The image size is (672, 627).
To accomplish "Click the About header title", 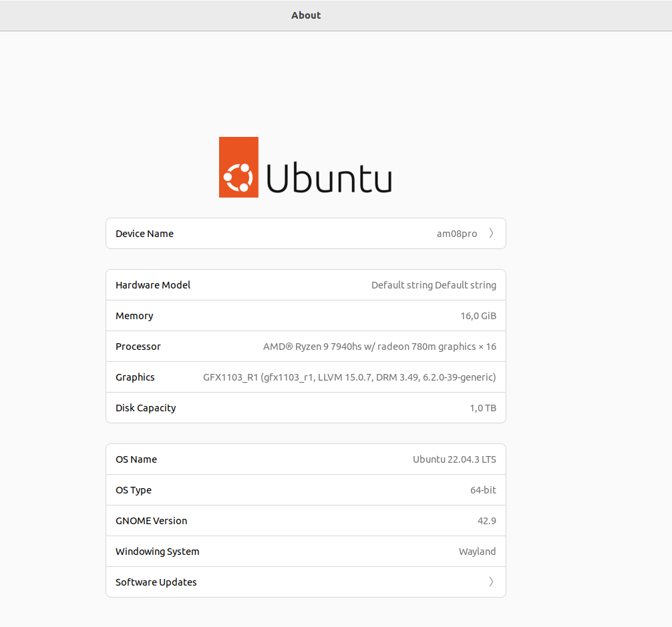I will coord(306,15).
